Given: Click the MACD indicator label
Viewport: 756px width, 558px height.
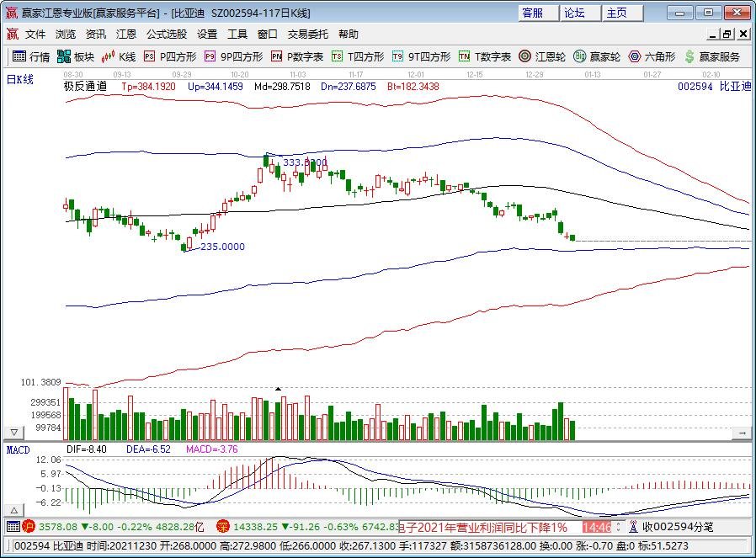Looking at the screenshot, I should pyautogui.click(x=18, y=450).
